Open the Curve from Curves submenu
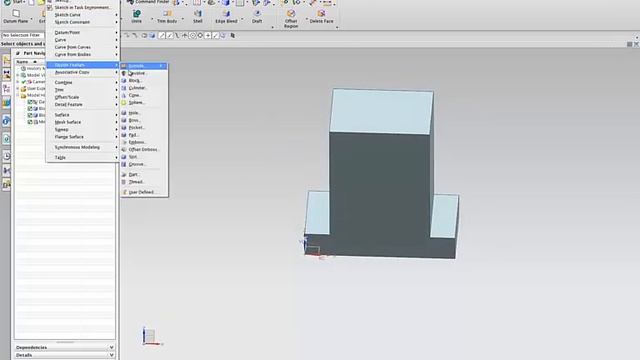640x360 pixels. tap(82, 47)
